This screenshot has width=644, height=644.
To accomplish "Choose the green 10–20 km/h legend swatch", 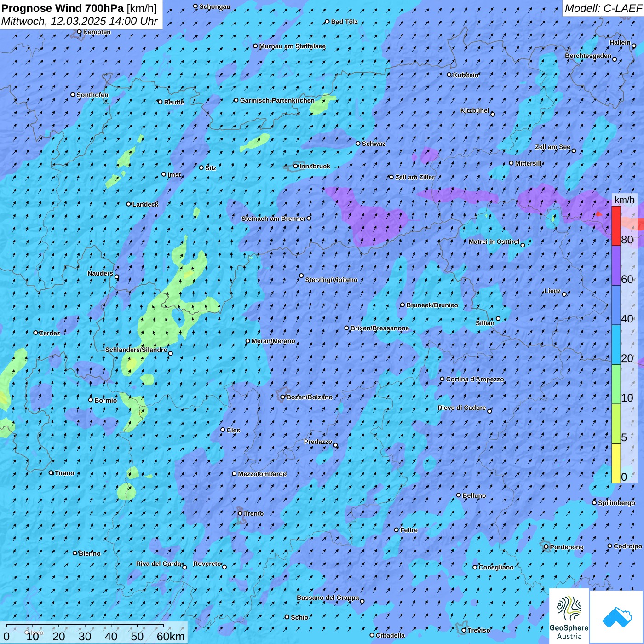I will coord(616,385).
